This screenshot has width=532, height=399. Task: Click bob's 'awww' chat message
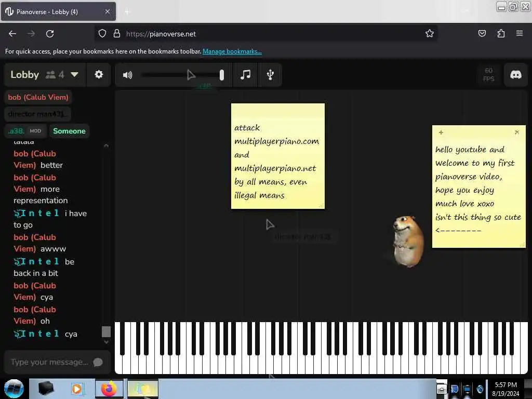coord(54,249)
